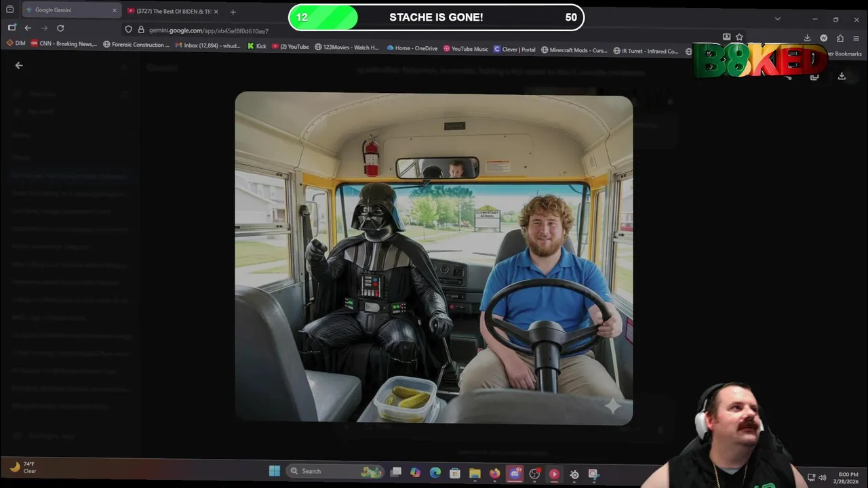The image size is (868, 488).
Task: Open the Minecraft Mods bookmark
Action: point(574,50)
